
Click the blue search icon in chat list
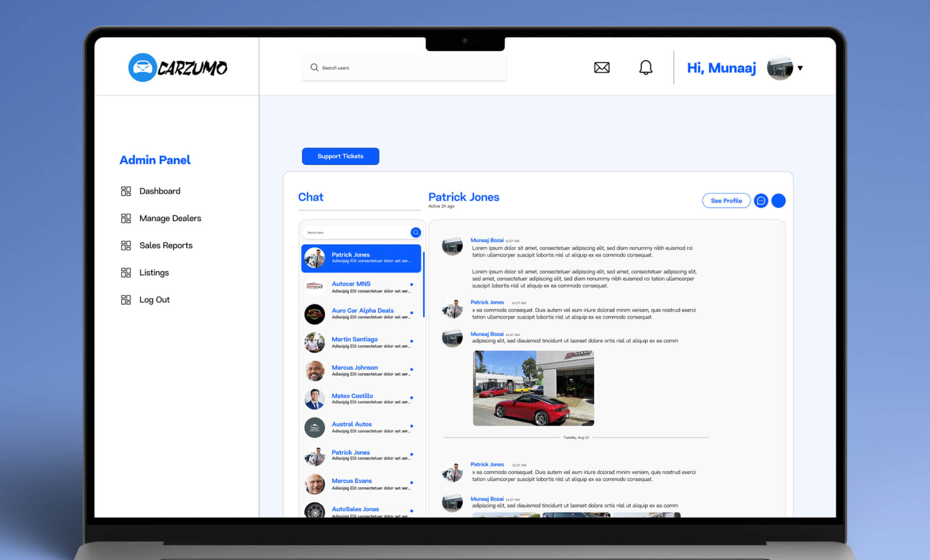pyautogui.click(x=416, y=233)
